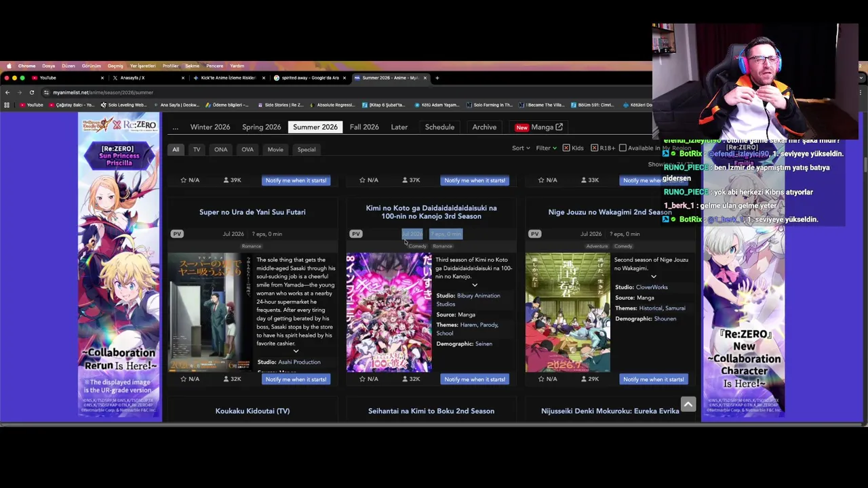Click star score under Nige Jouzu poster
This screenshot has width=868, height=488.
548,379
